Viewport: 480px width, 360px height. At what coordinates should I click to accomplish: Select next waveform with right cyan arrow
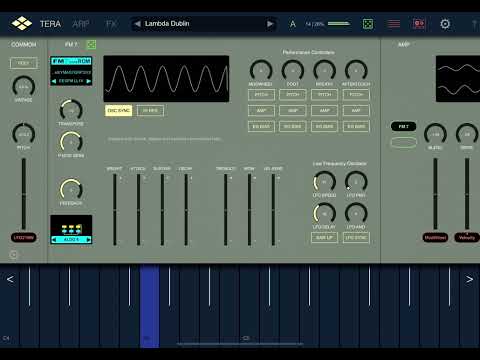coord(88,81)
